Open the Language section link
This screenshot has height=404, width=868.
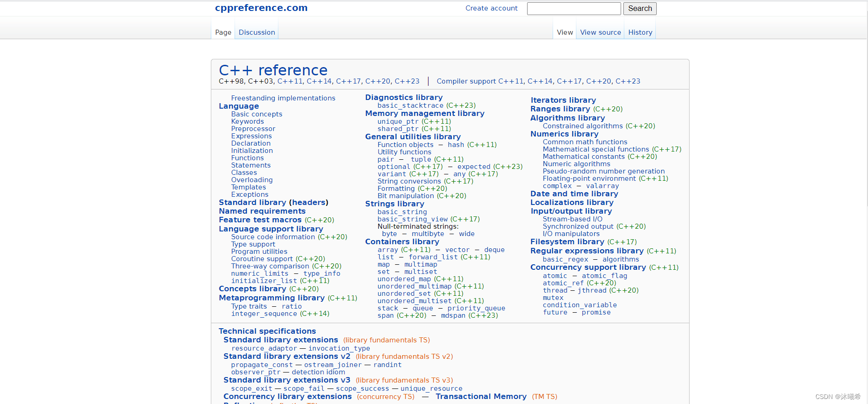(x=239, y=106)
